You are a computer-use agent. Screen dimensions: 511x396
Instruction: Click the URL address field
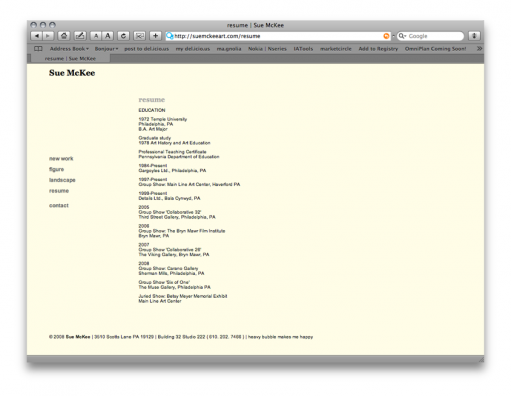tap(278, 36)
